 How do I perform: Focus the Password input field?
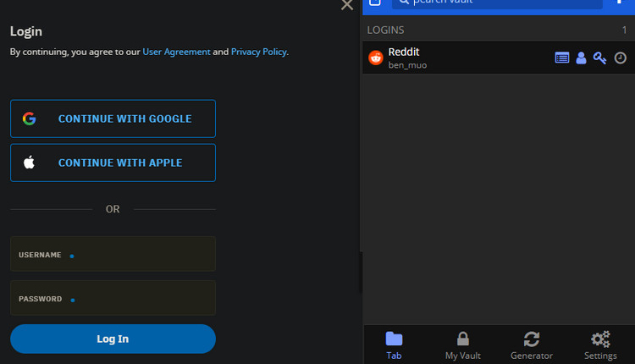coord(113,298)
